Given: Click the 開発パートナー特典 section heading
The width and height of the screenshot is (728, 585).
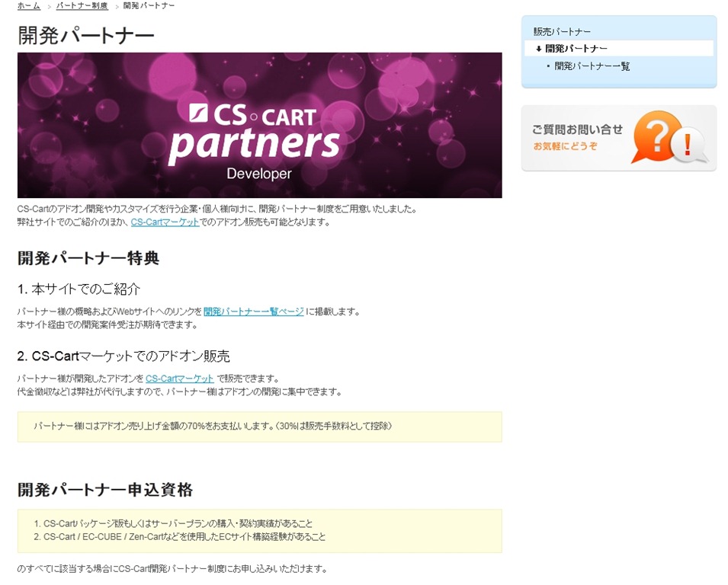Looking at the screenshot, I should click(88, 258).
